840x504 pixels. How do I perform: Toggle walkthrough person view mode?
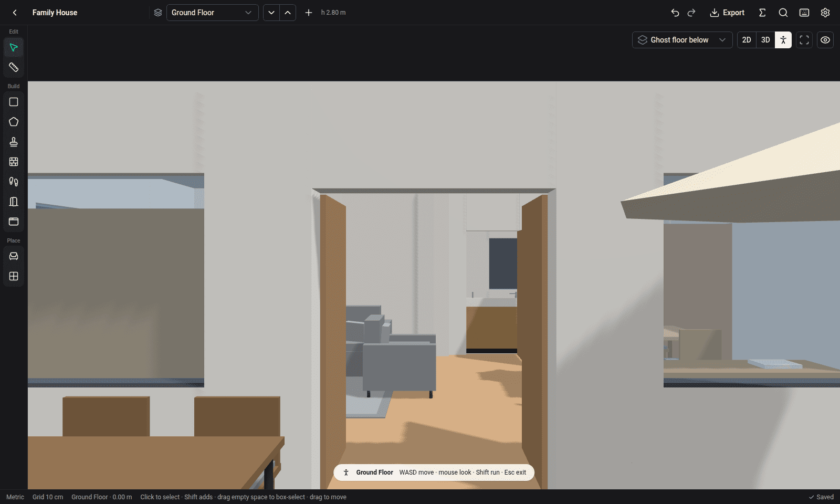pyautogui.click(x=783, y=40)
